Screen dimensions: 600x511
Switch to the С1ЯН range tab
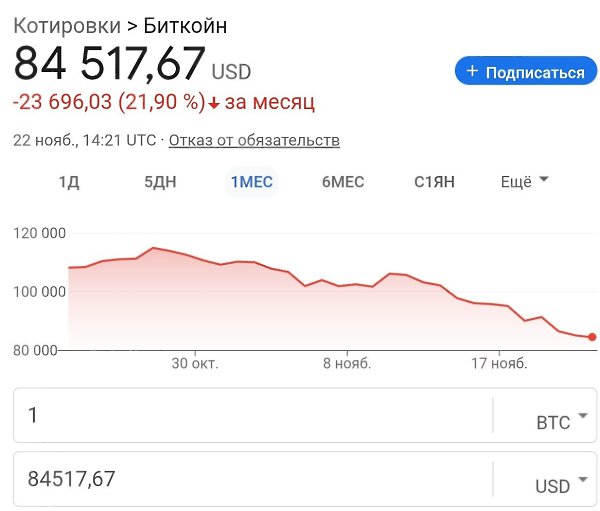[434, 182]
